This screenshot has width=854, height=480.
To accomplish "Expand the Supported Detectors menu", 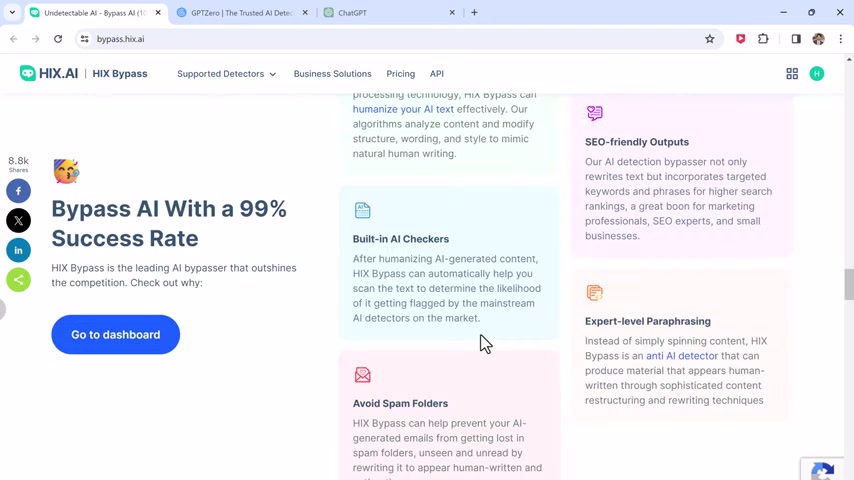I will [x=227, y=74].
